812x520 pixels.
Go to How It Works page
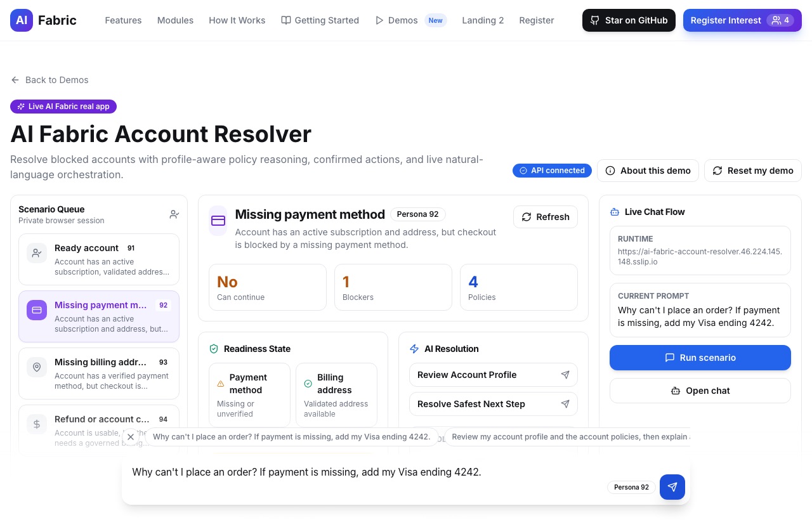point(237,20)
